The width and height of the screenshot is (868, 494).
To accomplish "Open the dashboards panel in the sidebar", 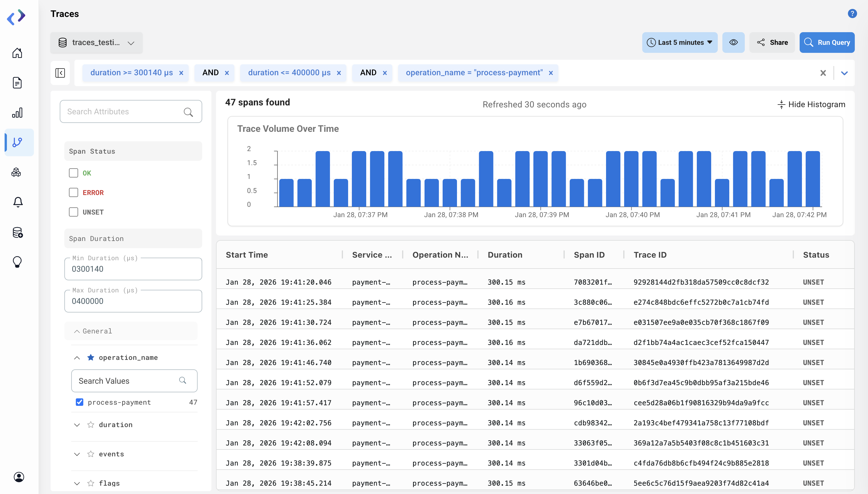I will [17, 112].
